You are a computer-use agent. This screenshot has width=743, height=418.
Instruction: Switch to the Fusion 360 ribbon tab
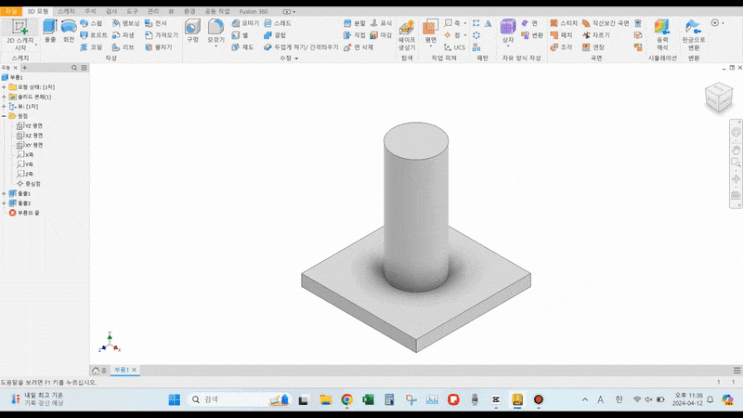253,11
